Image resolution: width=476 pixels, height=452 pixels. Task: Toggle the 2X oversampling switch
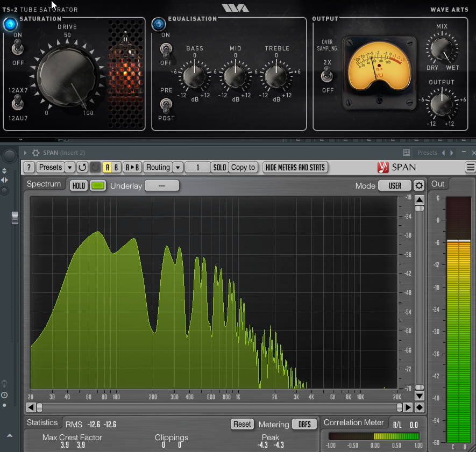pos(327,75)
